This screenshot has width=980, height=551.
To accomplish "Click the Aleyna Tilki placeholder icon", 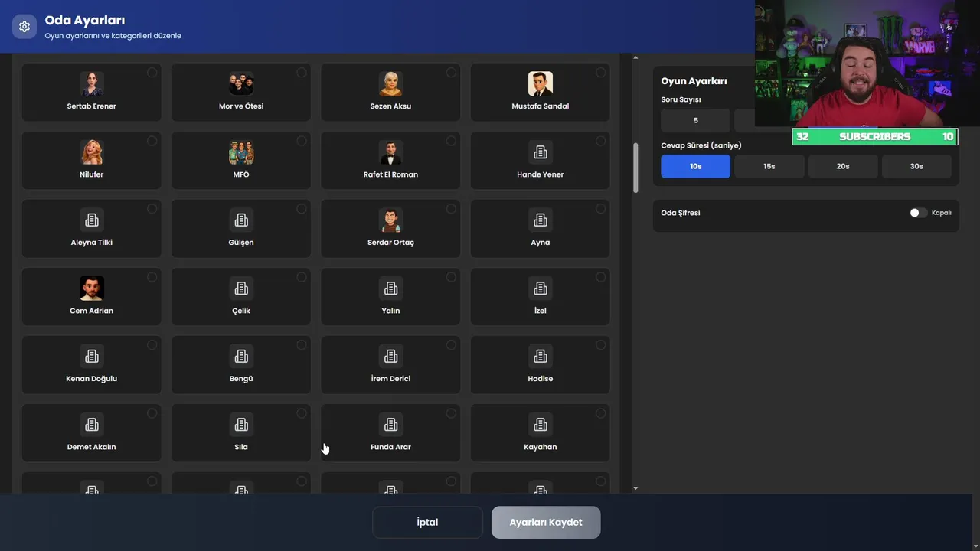I will [92, 220].
